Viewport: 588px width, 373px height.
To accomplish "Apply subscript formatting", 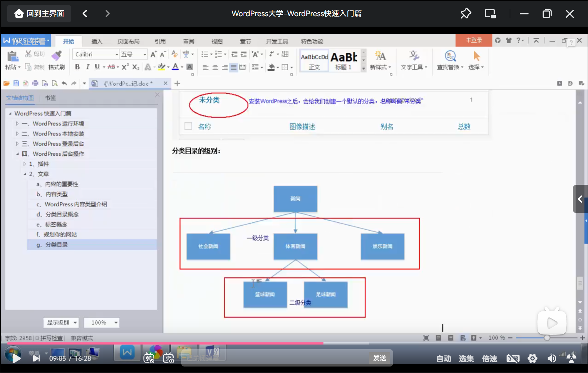I will coord(135,67).
